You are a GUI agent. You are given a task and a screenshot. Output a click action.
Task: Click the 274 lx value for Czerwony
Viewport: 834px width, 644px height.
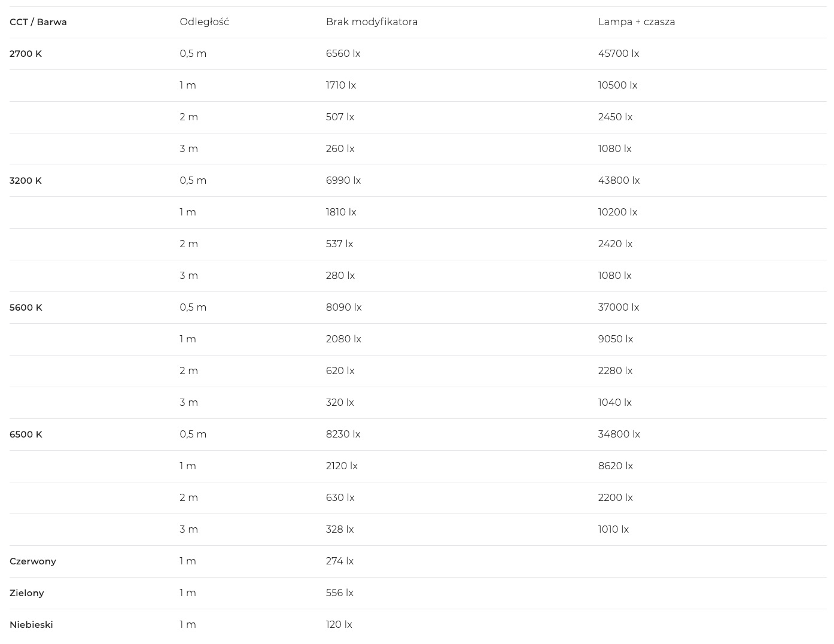coord(340,561)
